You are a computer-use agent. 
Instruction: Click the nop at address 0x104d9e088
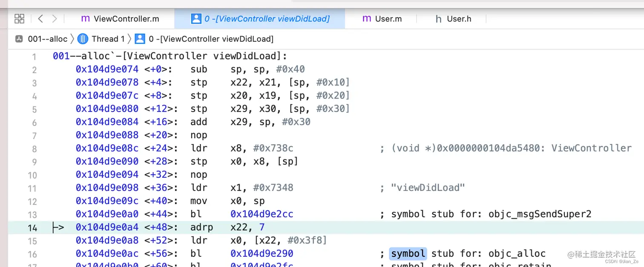point(199,135)
